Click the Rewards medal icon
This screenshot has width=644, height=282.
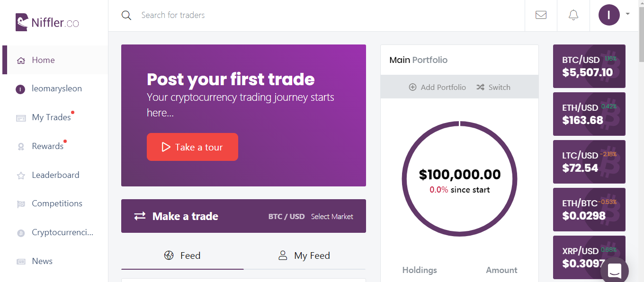pyautogui.click(x=21, y=147)
